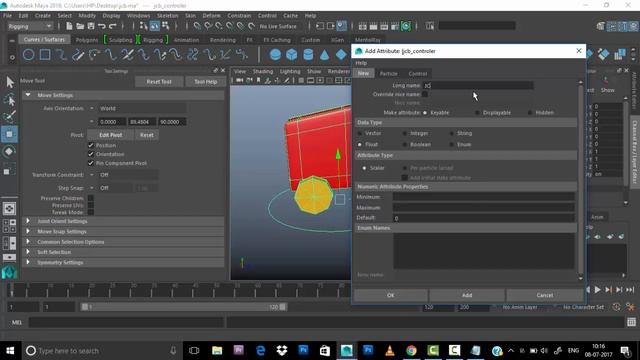Click Cancel in Add Attribute dialog
This screenshot has width=640, height=360.
[x=544, y=295]
